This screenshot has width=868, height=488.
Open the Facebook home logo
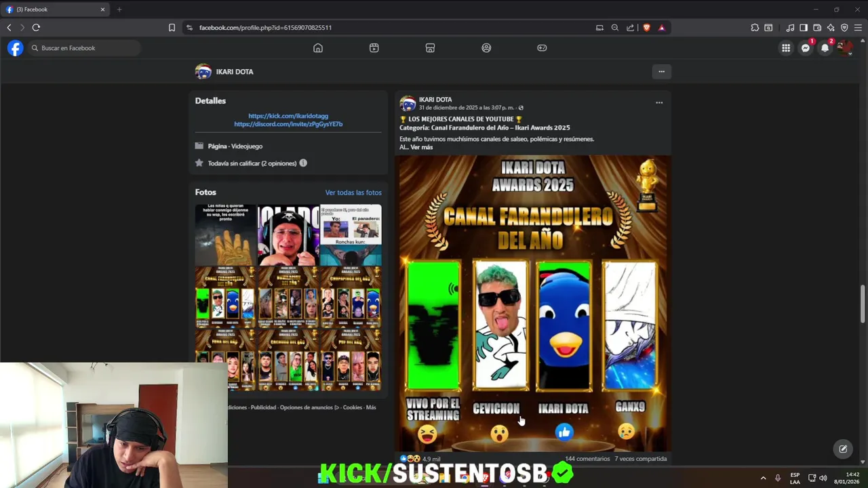[x=15, y=48]
